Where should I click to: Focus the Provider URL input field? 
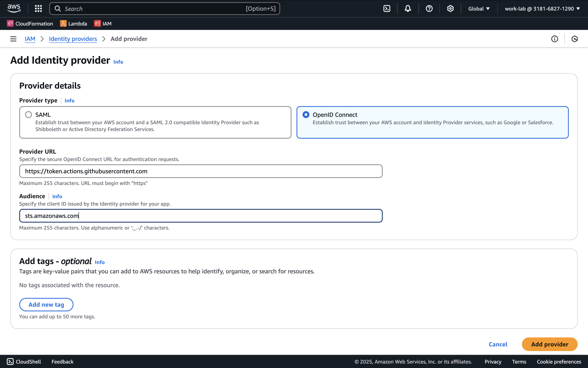click(201, 171)
